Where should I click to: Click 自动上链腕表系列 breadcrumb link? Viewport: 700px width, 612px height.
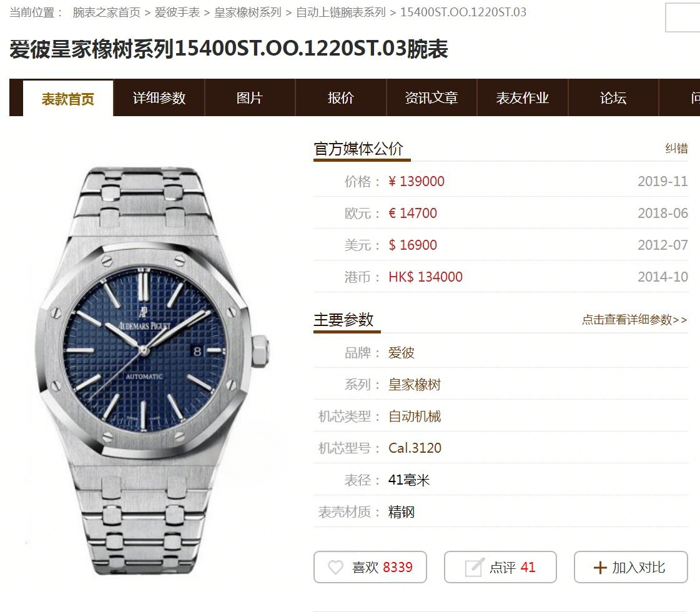pyautogui.click(x=340, y=12)
